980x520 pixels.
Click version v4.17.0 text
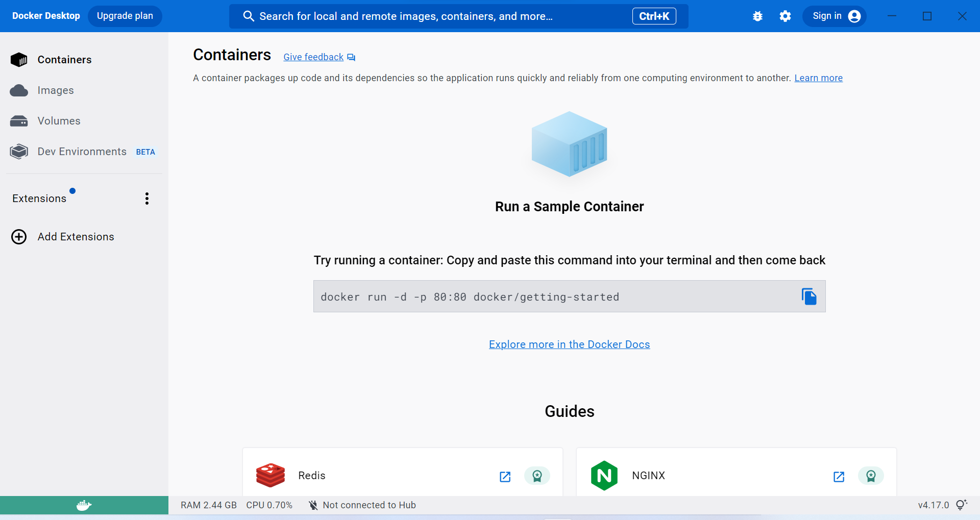[933, 505]
